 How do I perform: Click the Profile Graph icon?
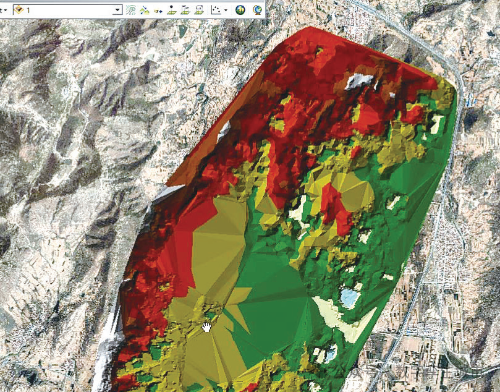(216, 10)
